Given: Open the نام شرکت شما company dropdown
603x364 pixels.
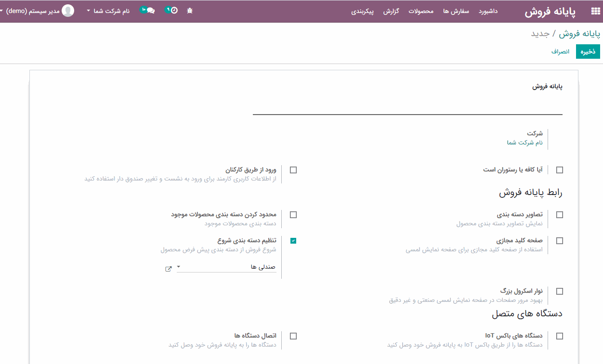Looking at the screenshot, I should pyautogui.click(x=108, y=11).
